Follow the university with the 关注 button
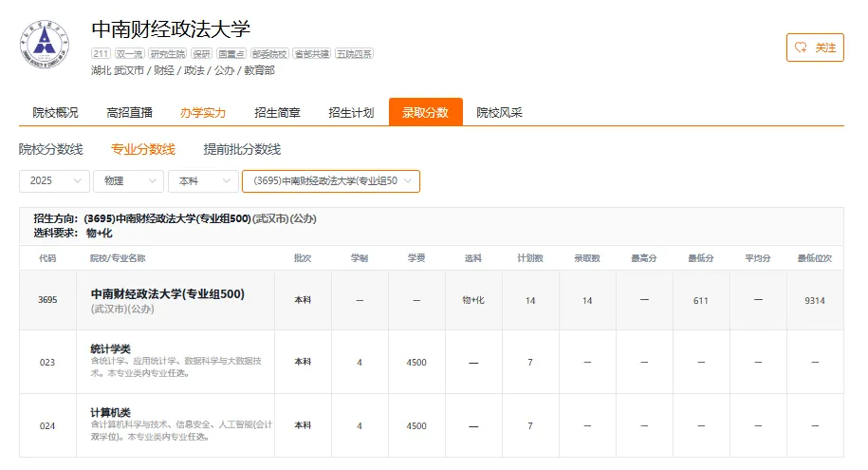Screen dimensions: 868x470 coord(815,47)
